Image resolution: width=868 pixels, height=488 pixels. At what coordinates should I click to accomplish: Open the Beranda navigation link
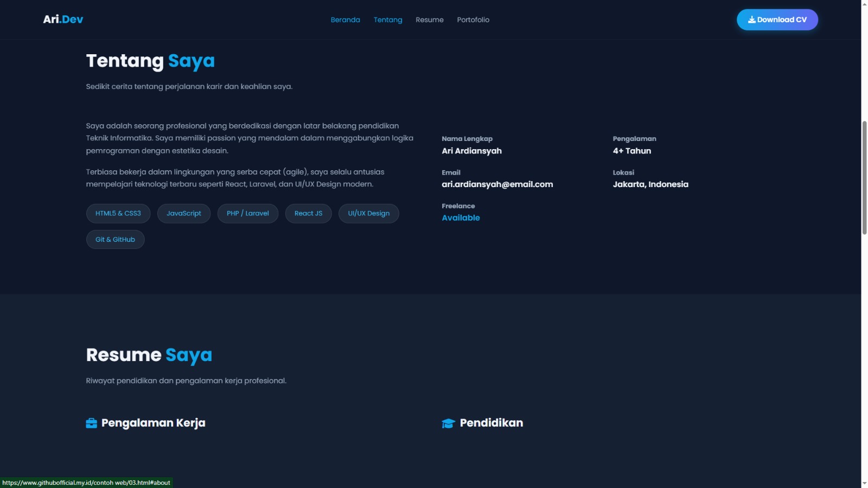click(x=345, y=20)
